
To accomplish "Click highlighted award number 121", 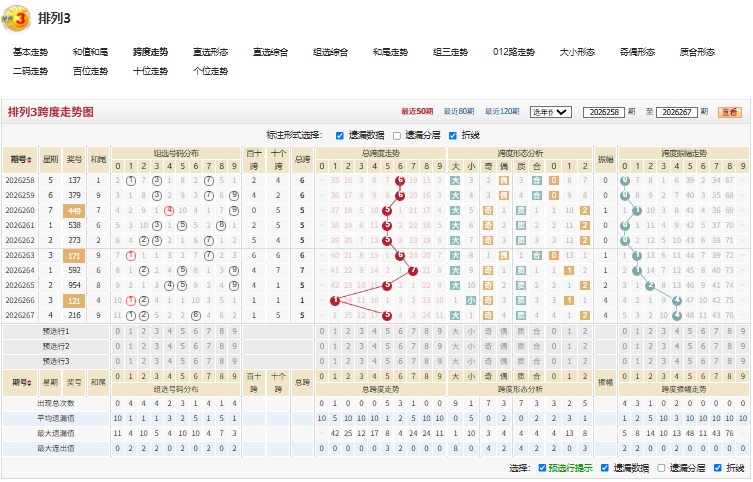I will click(x=74, y=301).
